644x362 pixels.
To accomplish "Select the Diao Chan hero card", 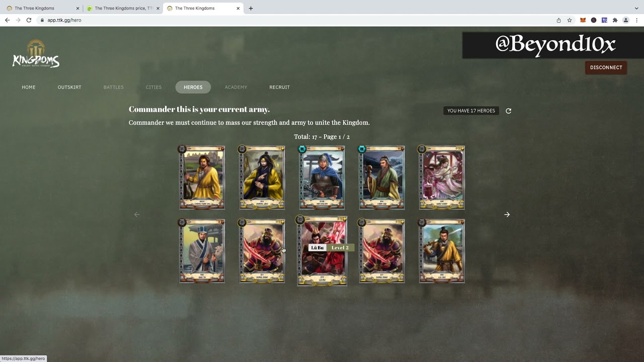I will pyautogui.click(x=442, y=177).
